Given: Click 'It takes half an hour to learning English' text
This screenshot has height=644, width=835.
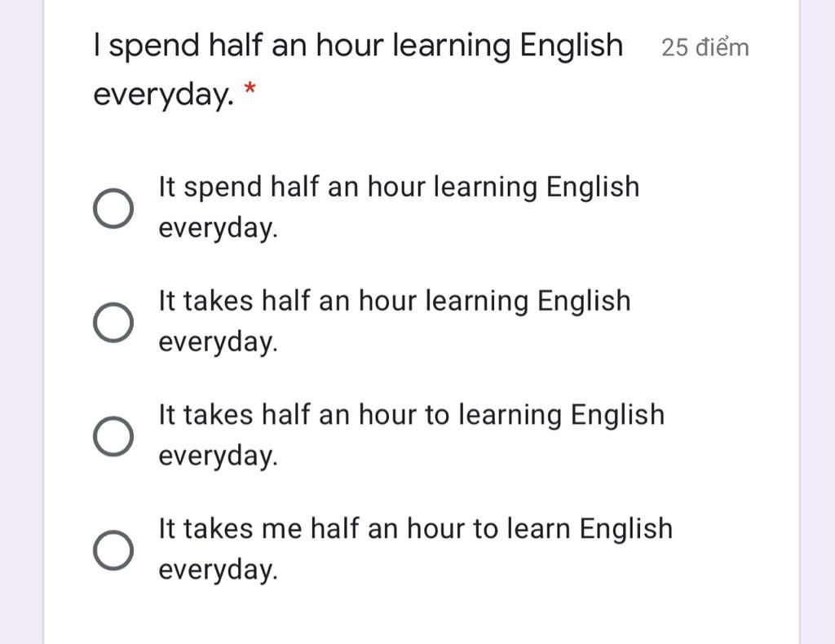Looking at the screenshot, I should click(411, 416).
